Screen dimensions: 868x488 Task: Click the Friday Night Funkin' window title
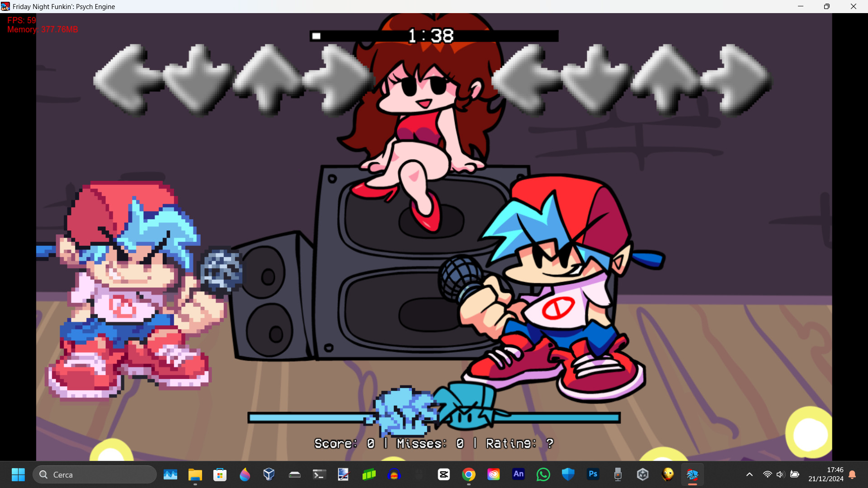click(64, 7)
